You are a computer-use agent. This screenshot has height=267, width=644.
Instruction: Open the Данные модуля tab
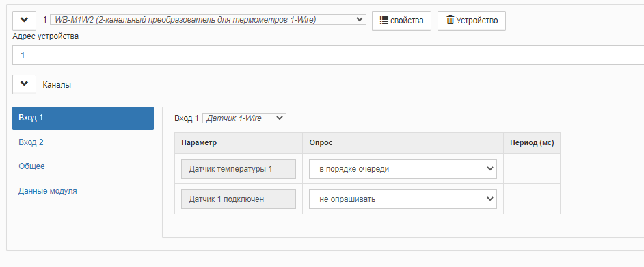(48, 191)
